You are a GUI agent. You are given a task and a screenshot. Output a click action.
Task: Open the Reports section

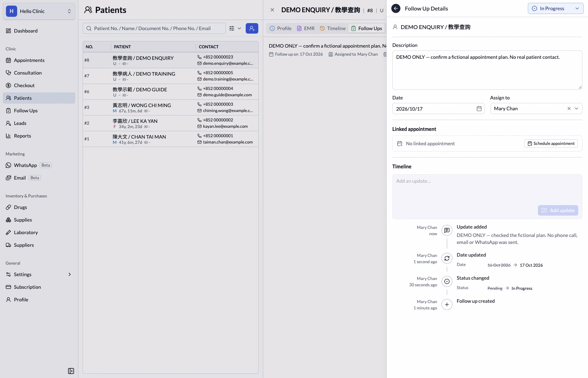39,136
